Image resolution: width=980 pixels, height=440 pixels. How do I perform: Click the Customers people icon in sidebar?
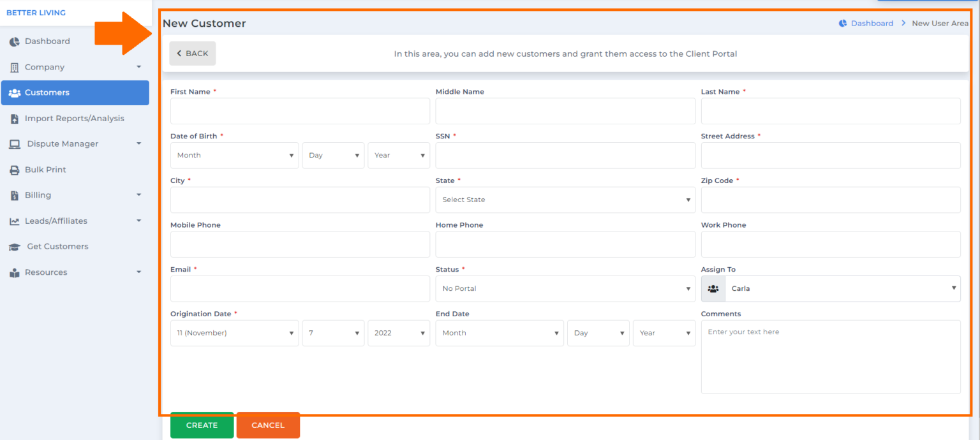point(14,92)
